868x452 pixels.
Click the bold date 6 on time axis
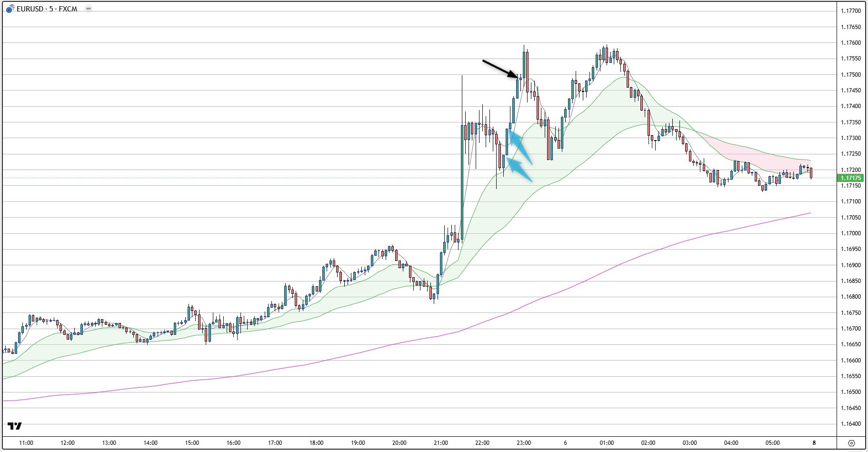(565, 443)
